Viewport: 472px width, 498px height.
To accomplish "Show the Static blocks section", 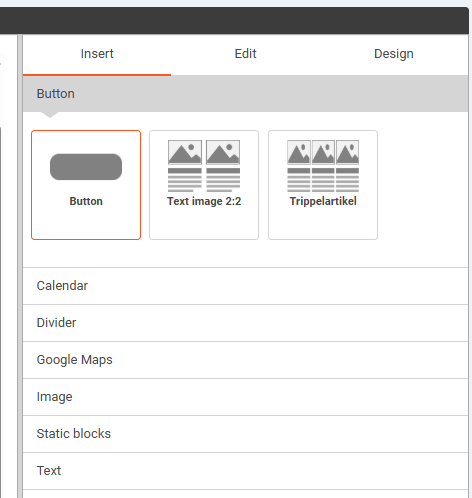I will 245,434.
